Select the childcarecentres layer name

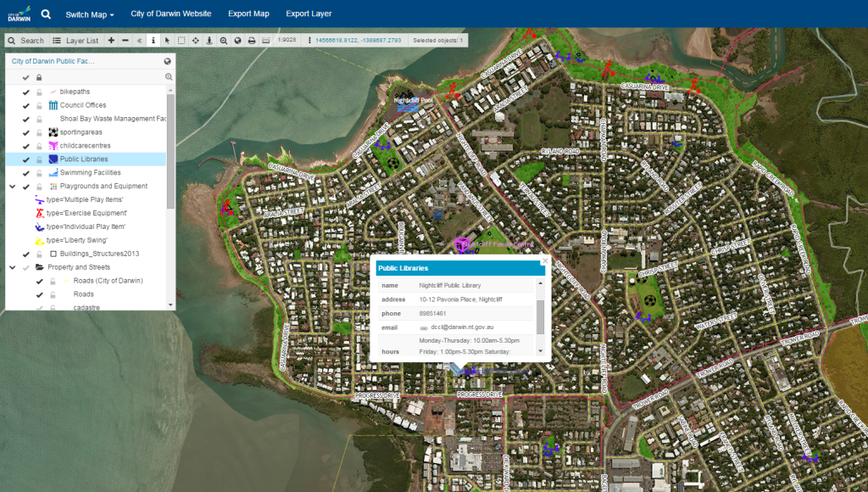[x=86, y=145]
